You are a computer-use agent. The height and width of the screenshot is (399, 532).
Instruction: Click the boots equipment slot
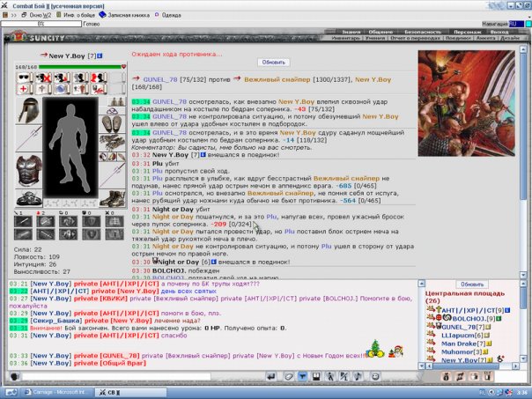(x=113, y=199)
